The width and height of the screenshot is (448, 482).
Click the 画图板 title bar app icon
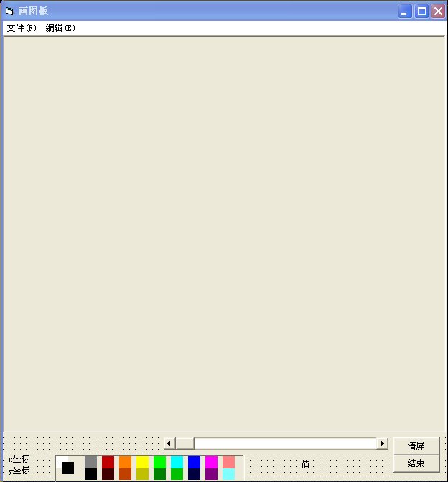pos(9,11)
